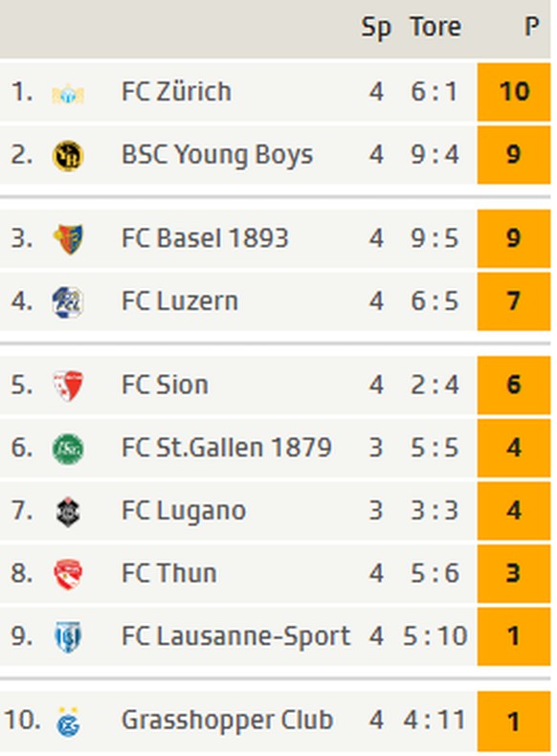Click the FC Sion red-white crest
The width and height of the screenshot is (557, 756).
point(68,386)
